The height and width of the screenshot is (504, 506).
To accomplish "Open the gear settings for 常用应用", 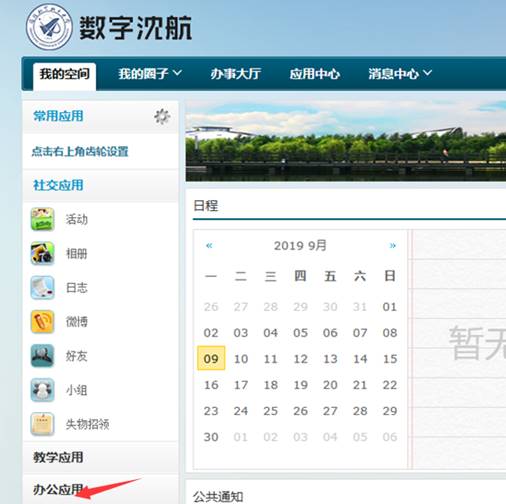I will coord(162,117).
